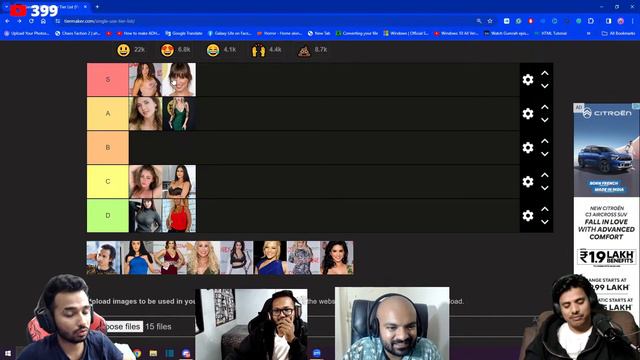Open the Extensions puzzle icon
Viewport: 640px width, 360px height.
tap(591, 21)
